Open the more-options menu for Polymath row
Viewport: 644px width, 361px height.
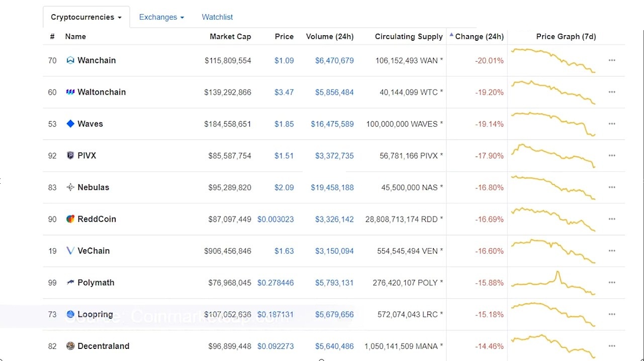click(x=612, y=283)
